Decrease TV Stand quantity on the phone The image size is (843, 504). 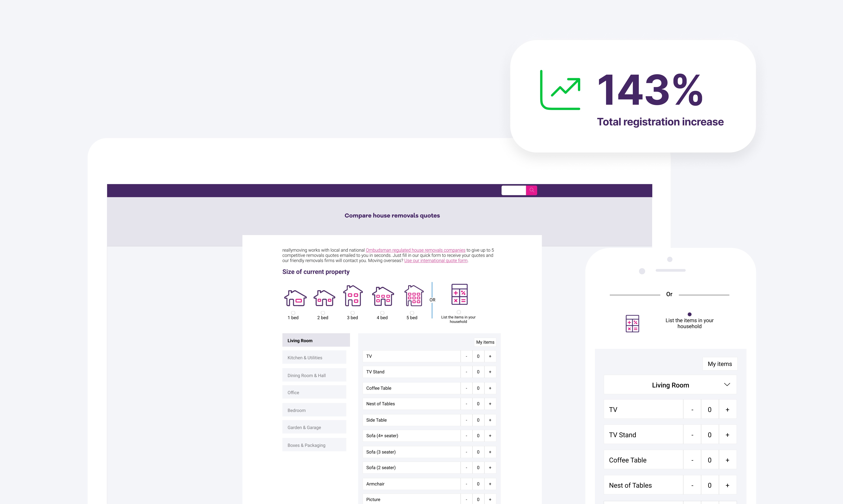point(692,435)
